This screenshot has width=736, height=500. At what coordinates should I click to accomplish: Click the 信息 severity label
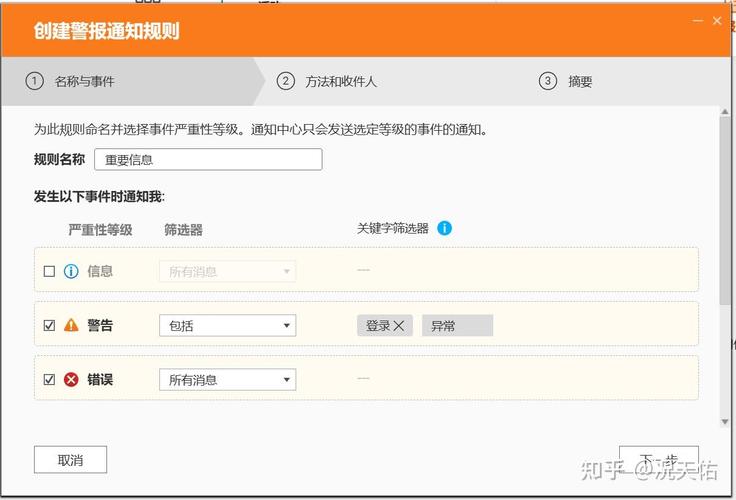point(100,271)
